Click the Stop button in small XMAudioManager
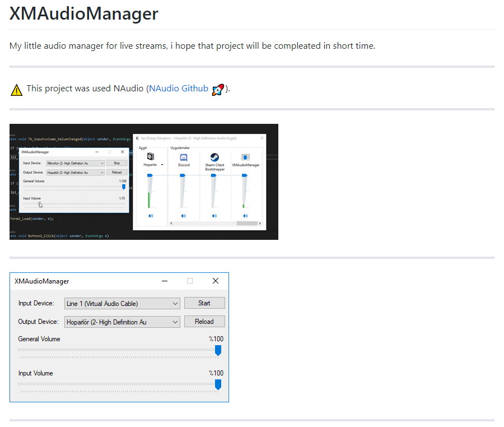 116,163
